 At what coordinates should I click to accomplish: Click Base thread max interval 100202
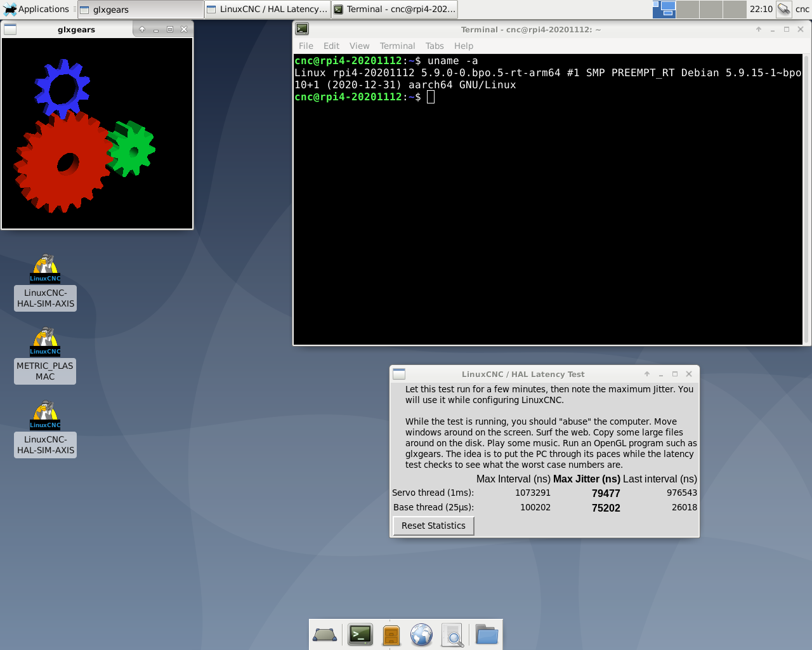point(535,507)
